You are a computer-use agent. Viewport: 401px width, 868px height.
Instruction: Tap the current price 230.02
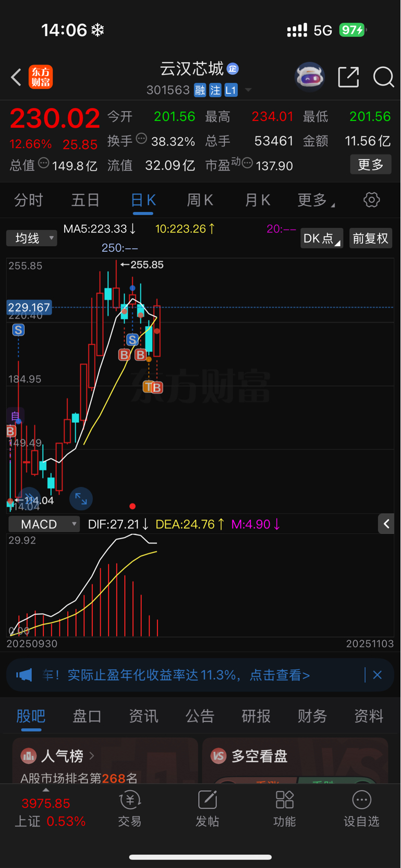coord(55,118)
